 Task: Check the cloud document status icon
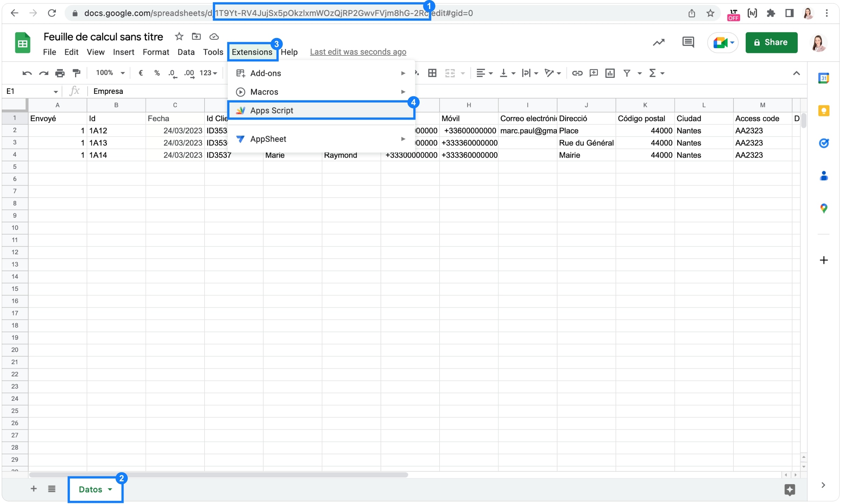click(x=214, y=36)
